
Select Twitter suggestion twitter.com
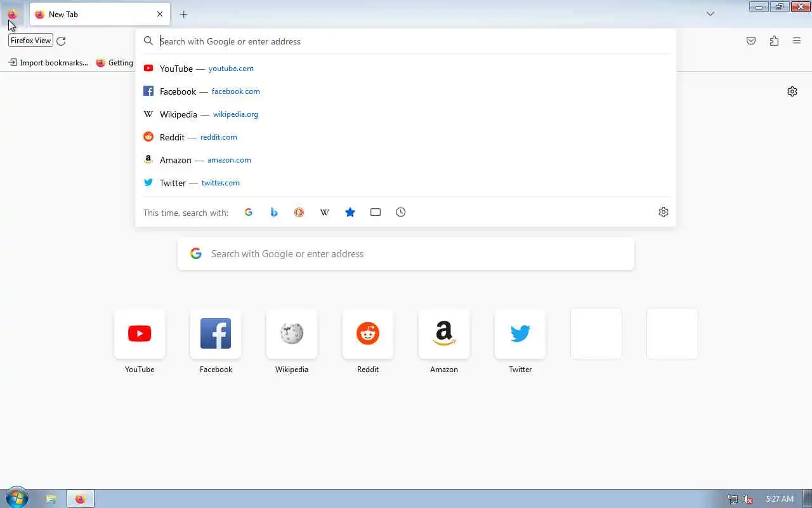point(406,183)
